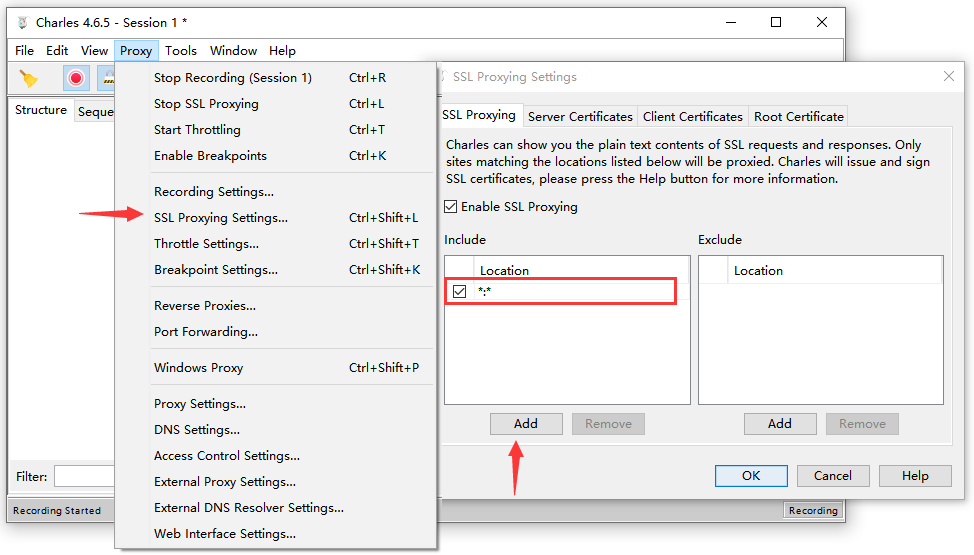Open Web Interface Settings...
The height and width of the screenshot is (555, 974).
pos(276,534)
